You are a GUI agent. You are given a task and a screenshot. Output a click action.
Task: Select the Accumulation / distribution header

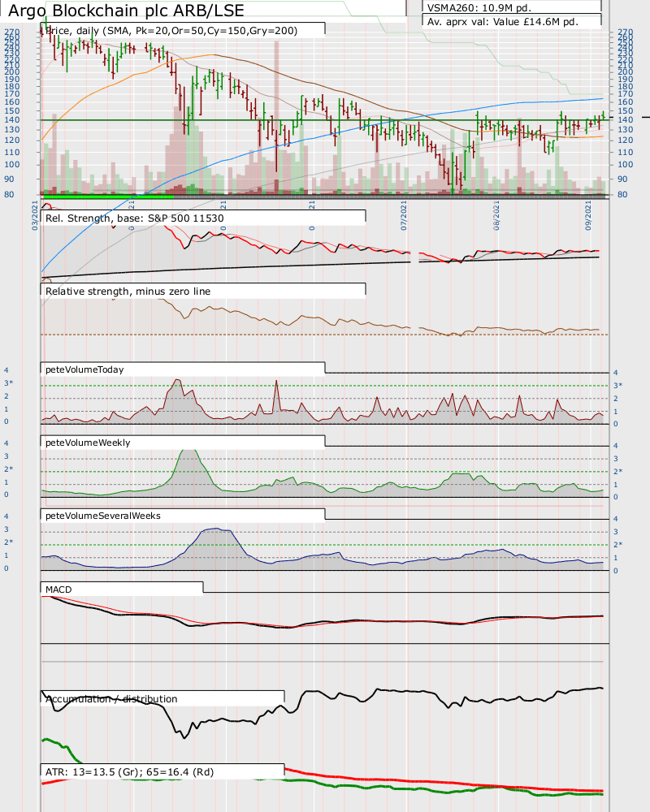pyautogui.click(x=162, y=698)
